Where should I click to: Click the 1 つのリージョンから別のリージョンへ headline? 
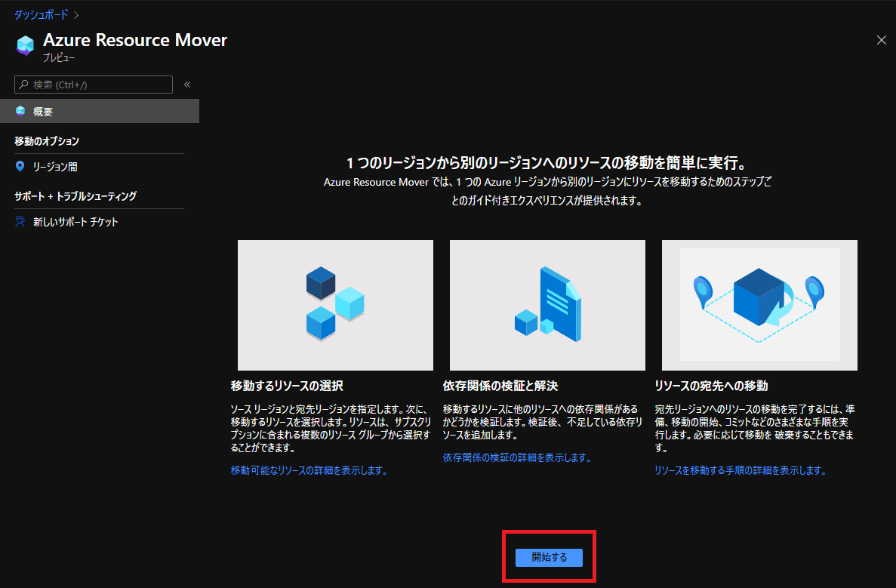[547, 163]
